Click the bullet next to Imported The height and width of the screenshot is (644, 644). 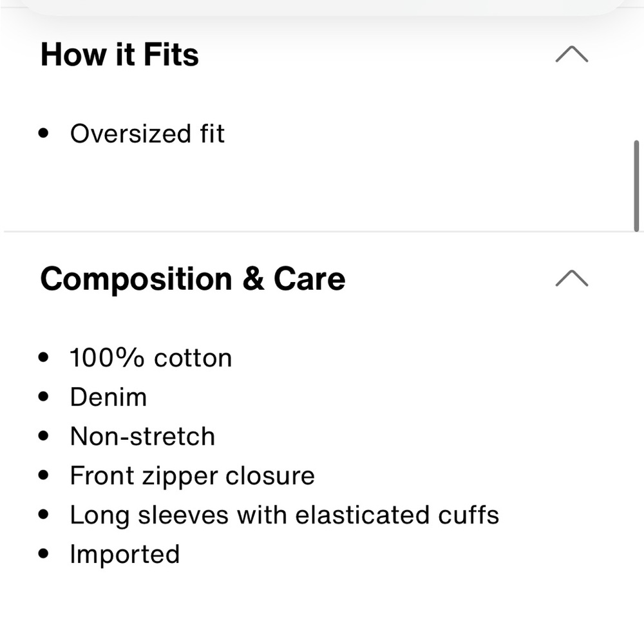tap(44, 554)
